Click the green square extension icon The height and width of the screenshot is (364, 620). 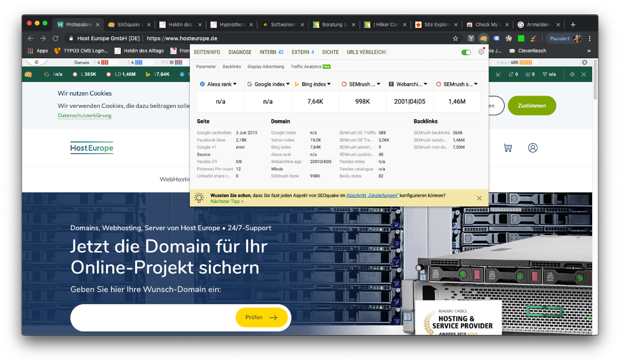pos(521,38)
